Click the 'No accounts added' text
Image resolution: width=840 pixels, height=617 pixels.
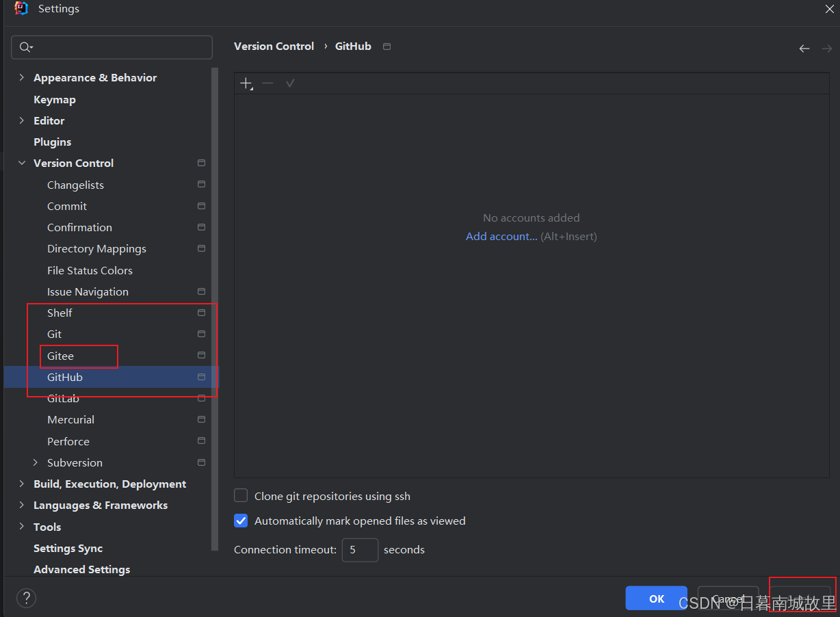click(531, 218)
